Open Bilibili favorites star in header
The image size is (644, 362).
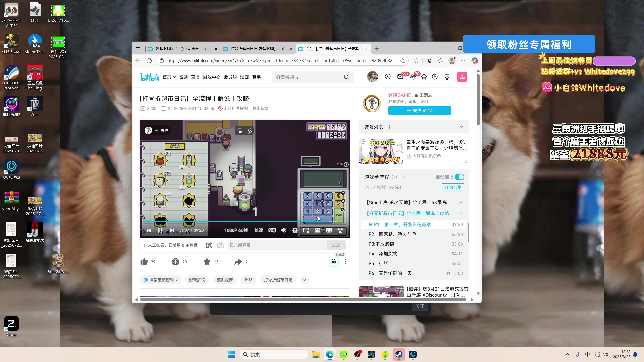click(424, 77)
